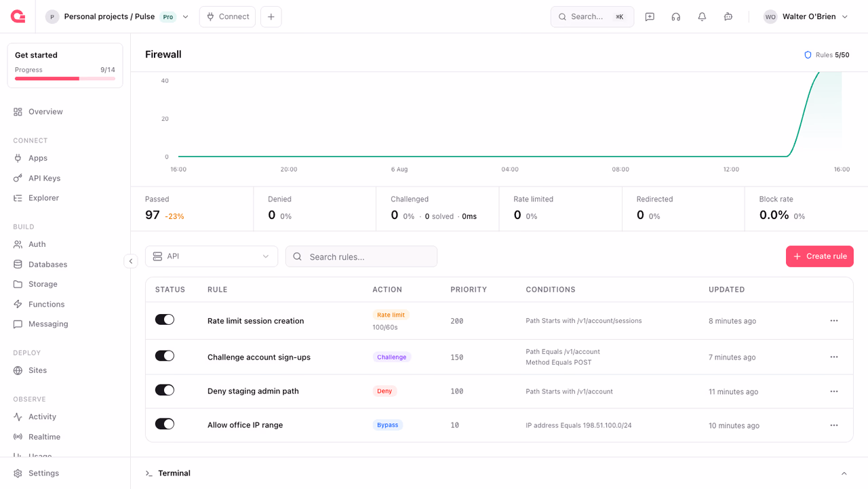Image resolution: width=868 pixels, height=489 pixels.
Task: Click the Get started progress bar
Action: click(x=65, y=79)
